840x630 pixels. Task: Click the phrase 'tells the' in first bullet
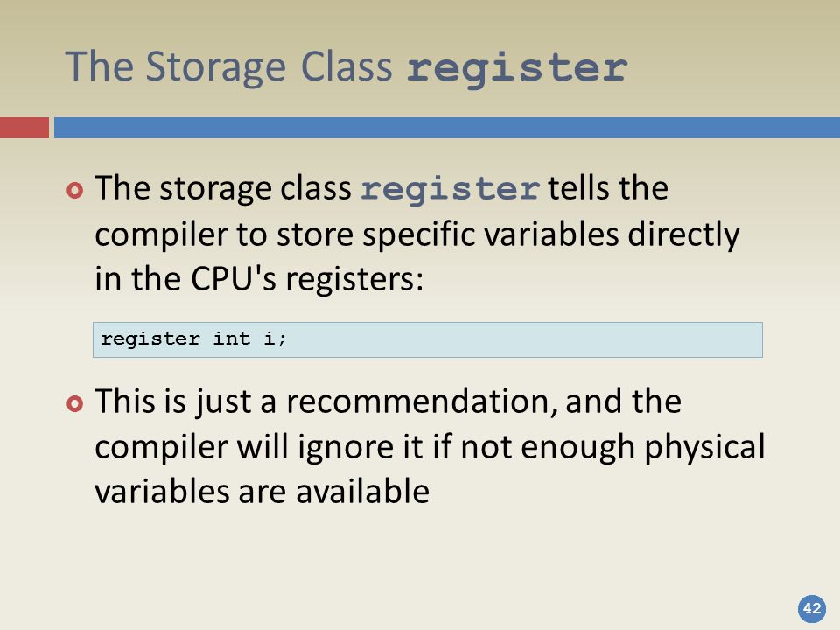608,187
